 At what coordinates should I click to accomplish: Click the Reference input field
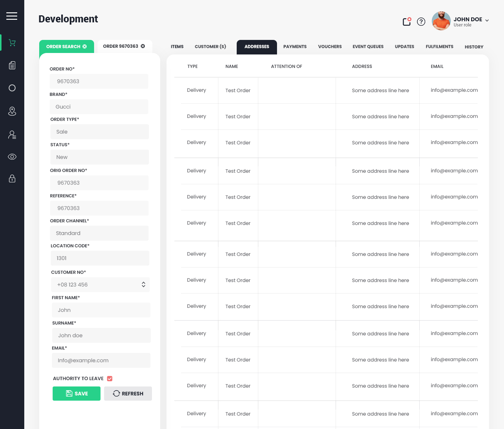point(99,208)
